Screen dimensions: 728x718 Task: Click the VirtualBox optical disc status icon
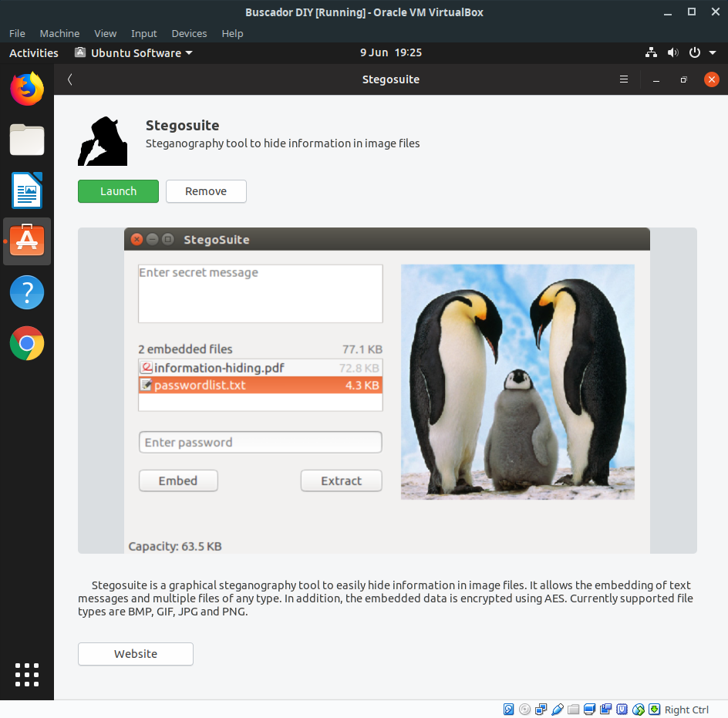pyautogui.click(x=524, y=710)
